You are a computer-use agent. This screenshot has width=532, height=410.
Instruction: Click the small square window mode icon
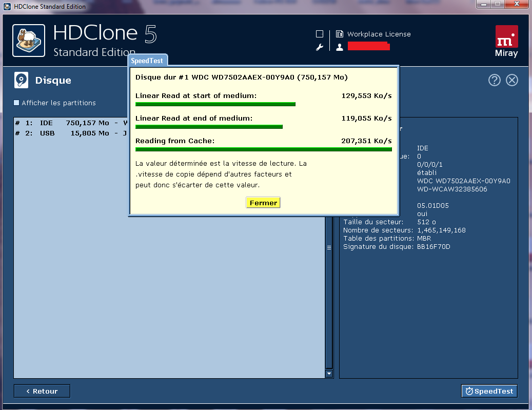click(x=319, y=34)
